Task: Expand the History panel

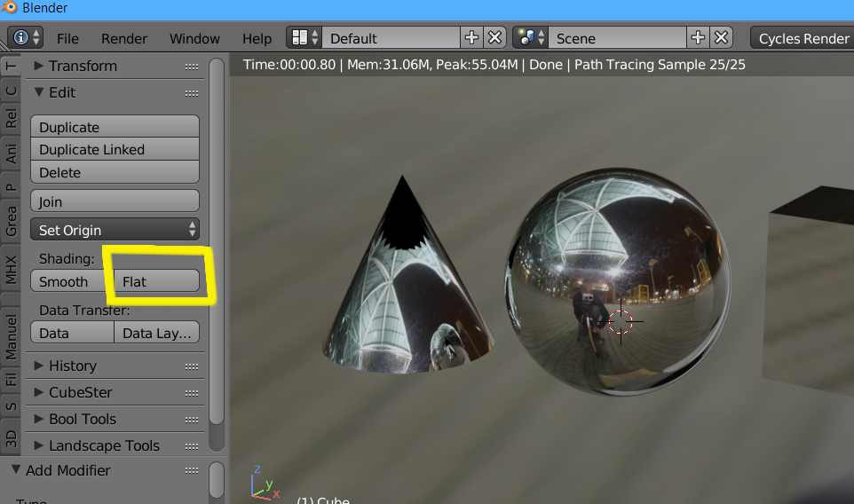Action: coord(38,366)
